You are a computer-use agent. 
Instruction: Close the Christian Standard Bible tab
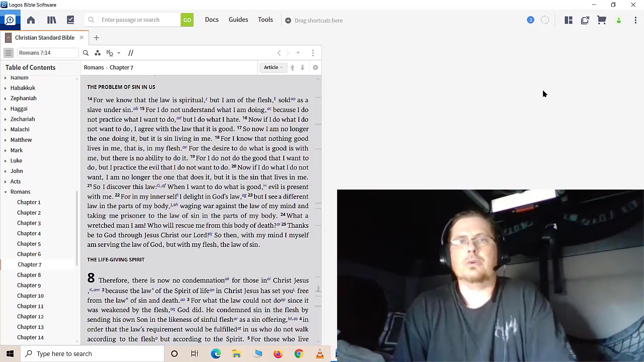pyautogui.click(x=82, y=38)
